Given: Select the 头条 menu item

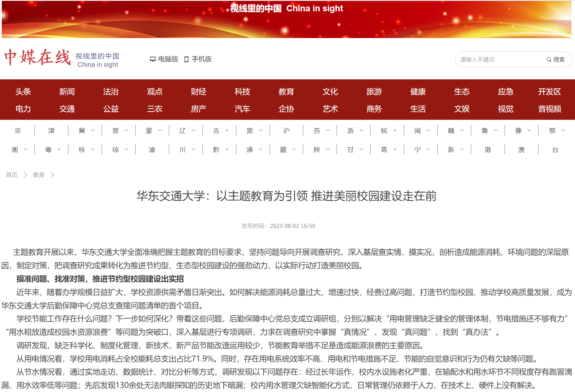Looking at the screenshot, I should click(23, 92).
